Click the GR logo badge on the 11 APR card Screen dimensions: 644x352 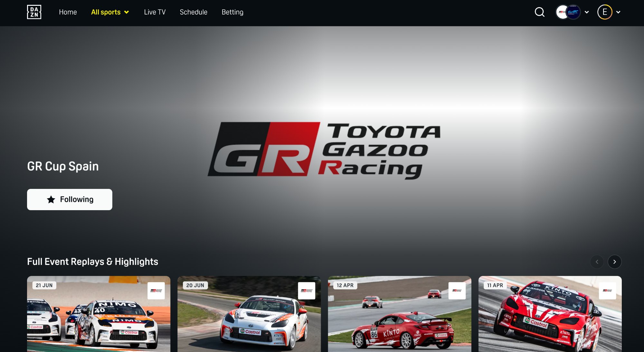click(x=607, y=291)
